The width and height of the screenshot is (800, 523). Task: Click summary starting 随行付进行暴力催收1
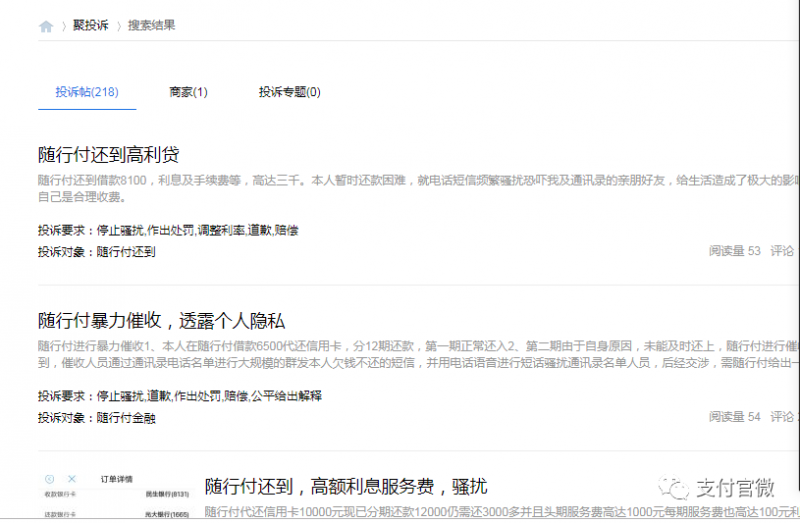(x=418, y=354)
